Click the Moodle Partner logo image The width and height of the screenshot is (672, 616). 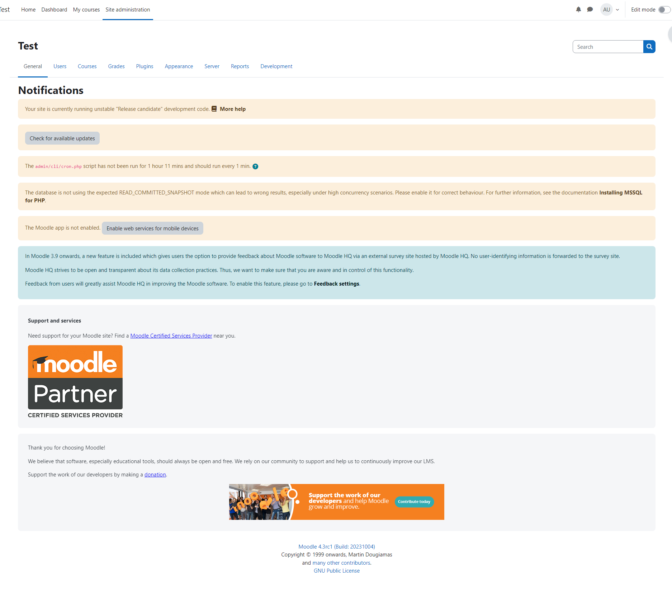(x=75, y=382)
